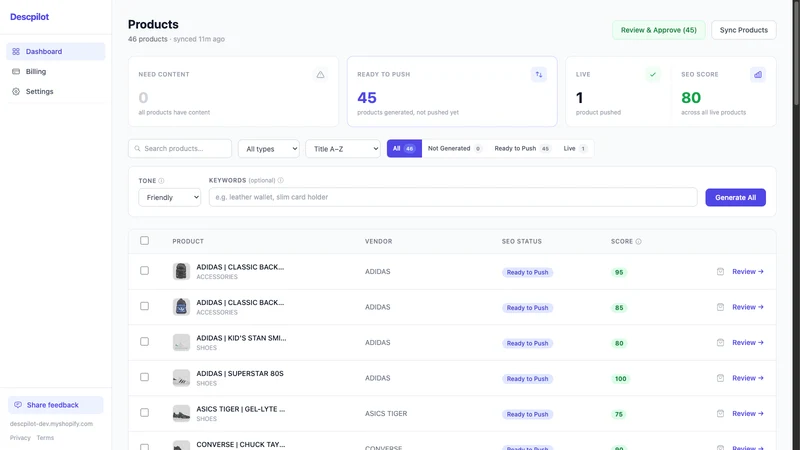This screenshot has height=450, width=800.
Task: Switch to the Ready to Push tab
Action: click(x=522, y=148)
